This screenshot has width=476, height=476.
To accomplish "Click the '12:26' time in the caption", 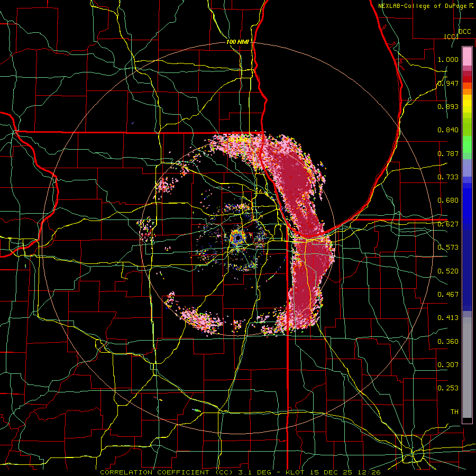I will point(370,472).
